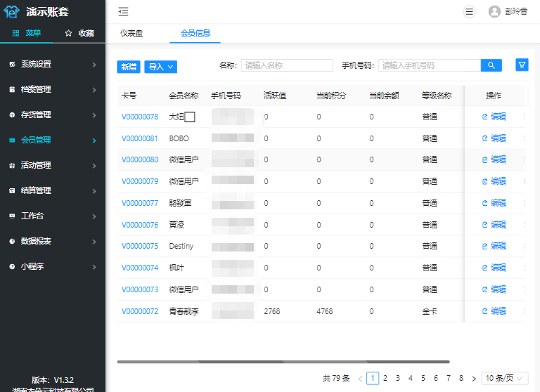Click the search magnifier button
Viewport: 540px width, 392px height.
[x=491, y=65]
